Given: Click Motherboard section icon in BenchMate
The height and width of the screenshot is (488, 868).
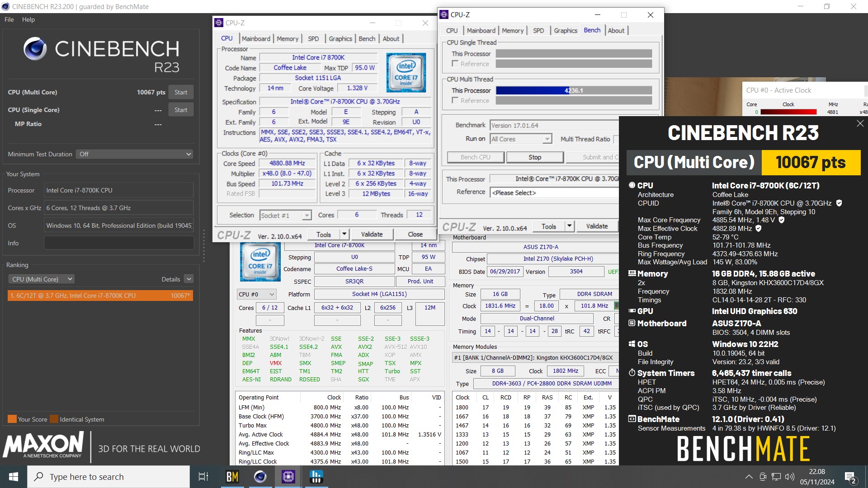Looking at the screenshot, I should pyautogui.click(x=632, y=323).
